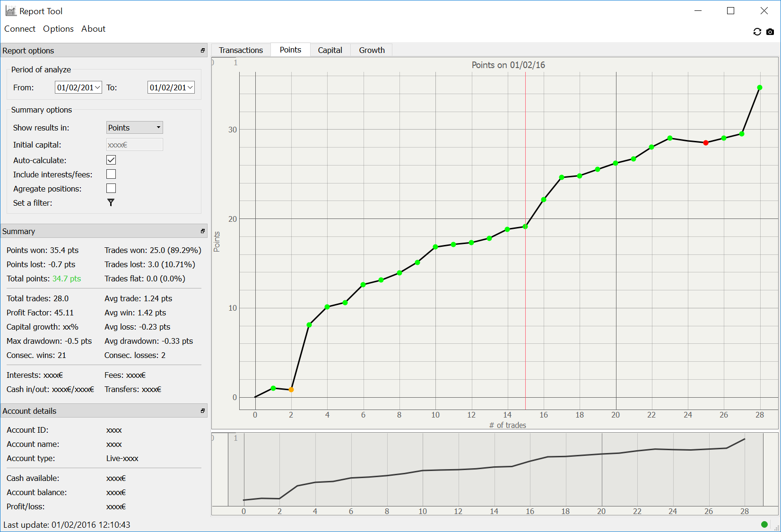Switch to the Capital tab

pos(330,50)
